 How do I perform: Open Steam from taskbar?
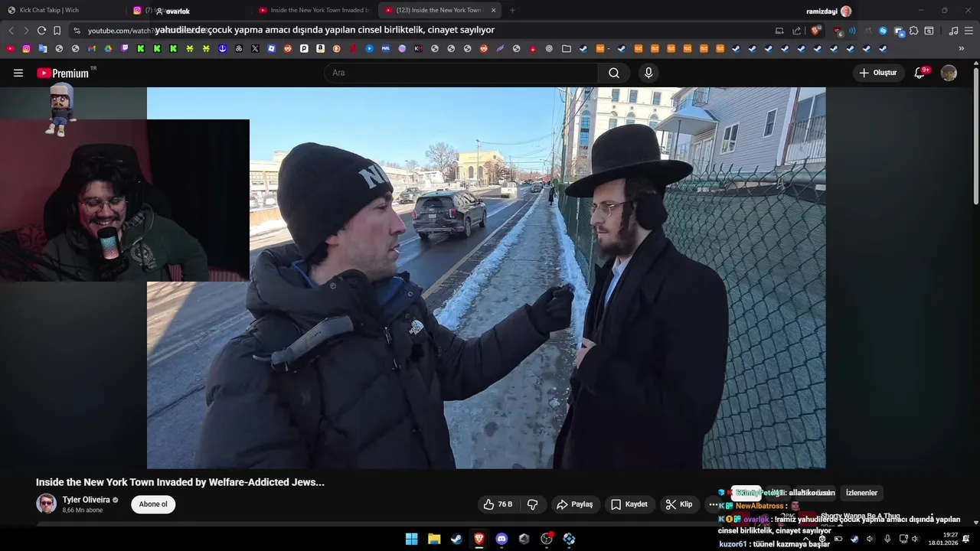pyautogui.click(x=456, y=539)
